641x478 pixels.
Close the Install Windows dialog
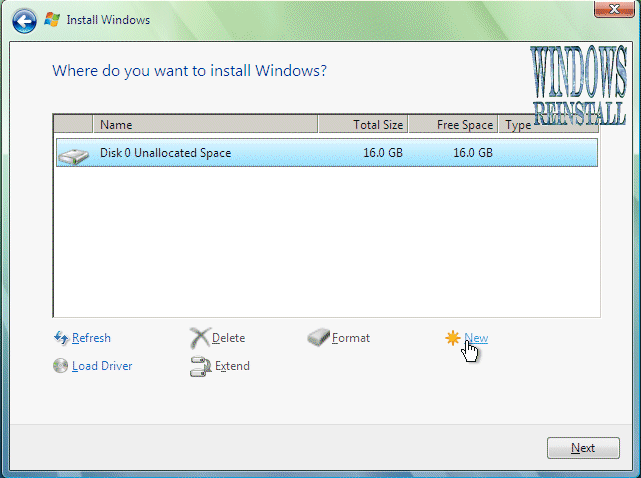[x=614, y=9]
